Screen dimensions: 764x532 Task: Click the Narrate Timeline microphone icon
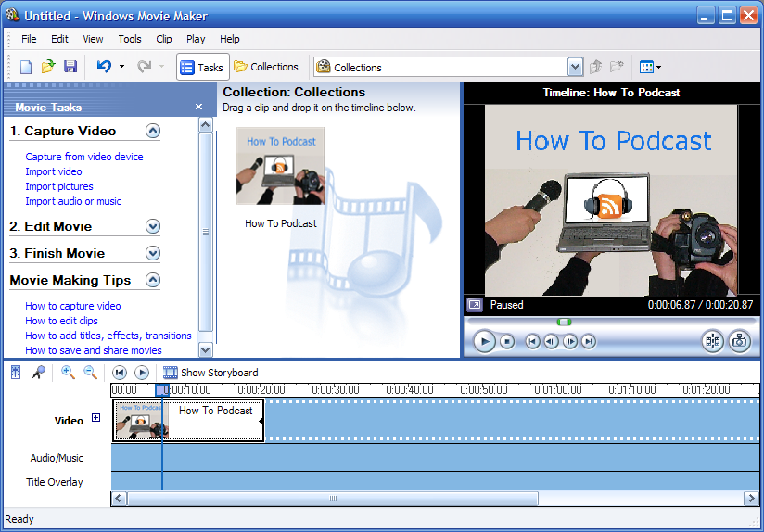38,373
